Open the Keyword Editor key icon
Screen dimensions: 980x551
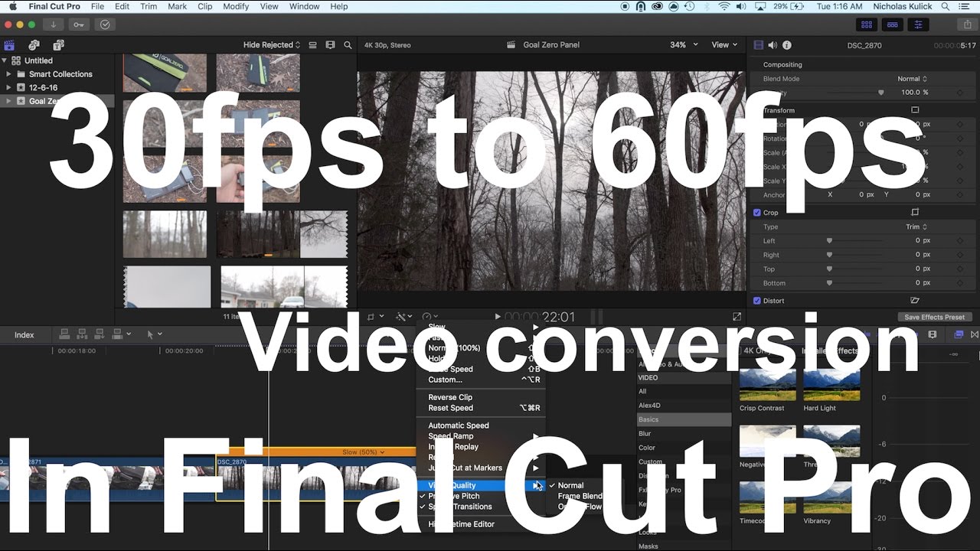(x=80, y=24)
